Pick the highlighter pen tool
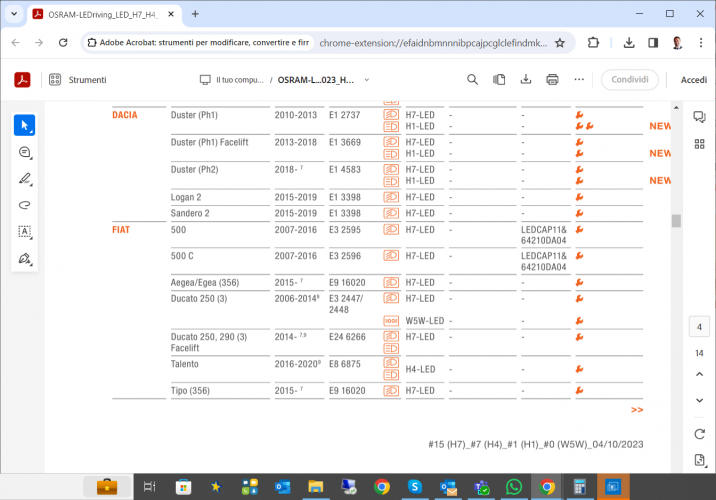This screenshot has height=500, width=716. click(25, 179)
